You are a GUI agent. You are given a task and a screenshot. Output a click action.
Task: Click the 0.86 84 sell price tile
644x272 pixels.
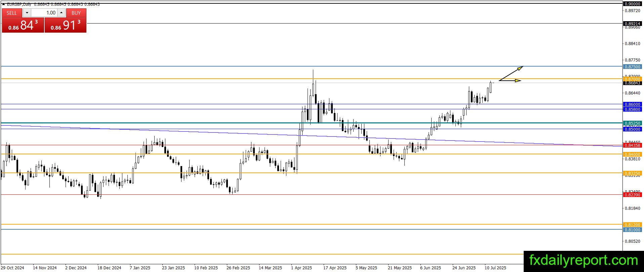(23, 25)
